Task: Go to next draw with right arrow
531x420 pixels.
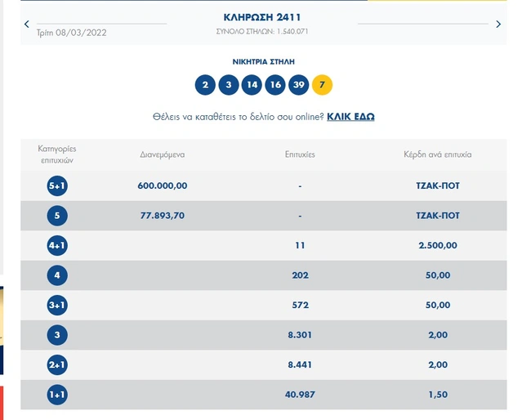Action: pyautogui.click(x=498, y=25)
